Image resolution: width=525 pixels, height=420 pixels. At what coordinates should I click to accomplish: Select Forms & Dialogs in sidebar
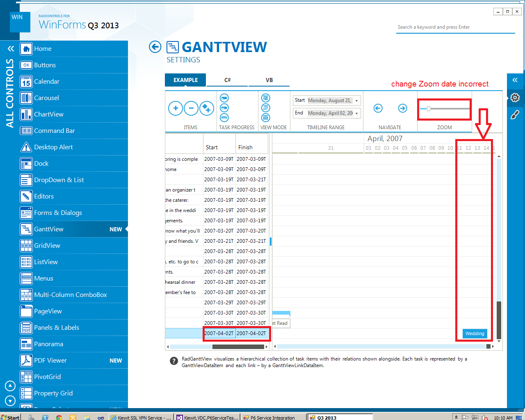[x=74, y=213]
